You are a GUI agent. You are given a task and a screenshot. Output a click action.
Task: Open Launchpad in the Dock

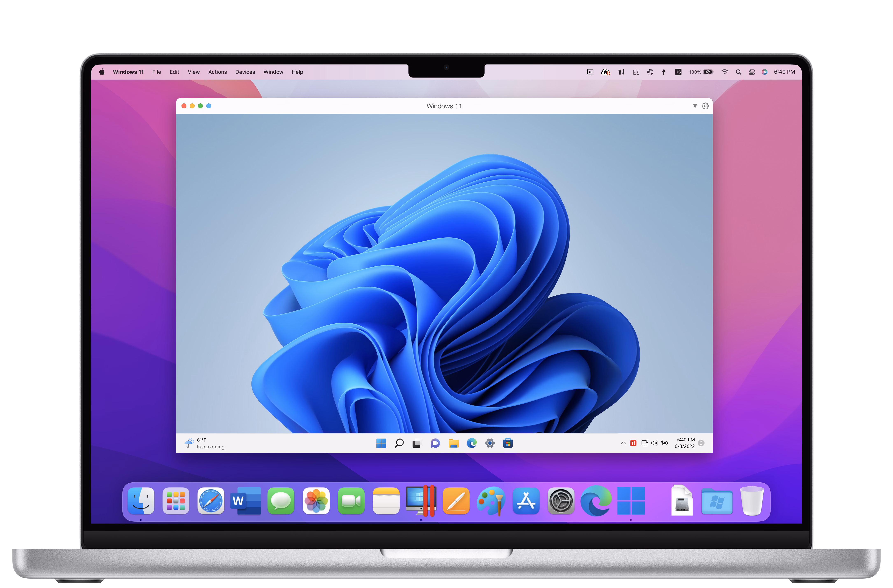point(176,501)
